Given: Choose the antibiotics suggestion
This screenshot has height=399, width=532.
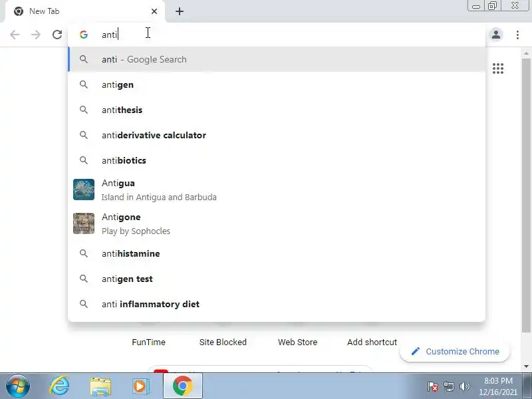Looking at the screenshot, I should pyautogui.click(x=277, y=160).
